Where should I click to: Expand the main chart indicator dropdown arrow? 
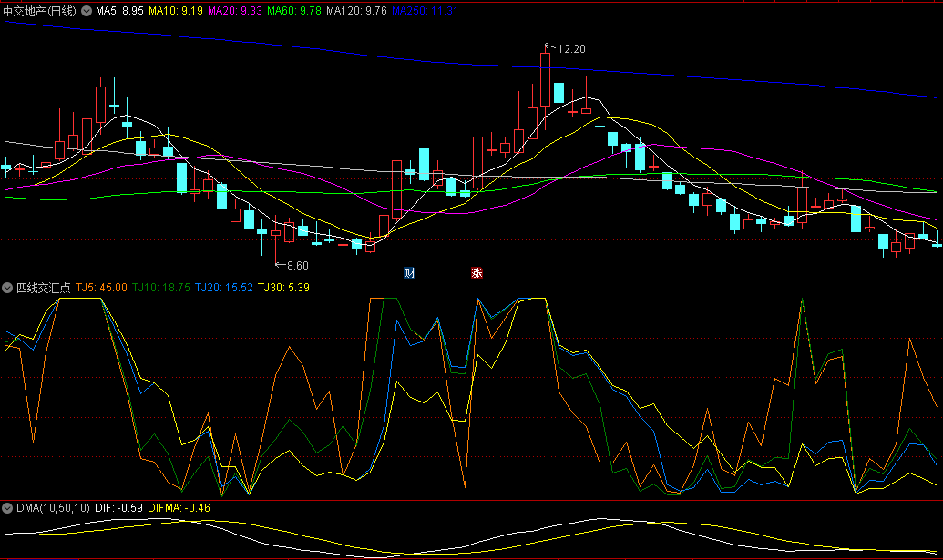87,11
